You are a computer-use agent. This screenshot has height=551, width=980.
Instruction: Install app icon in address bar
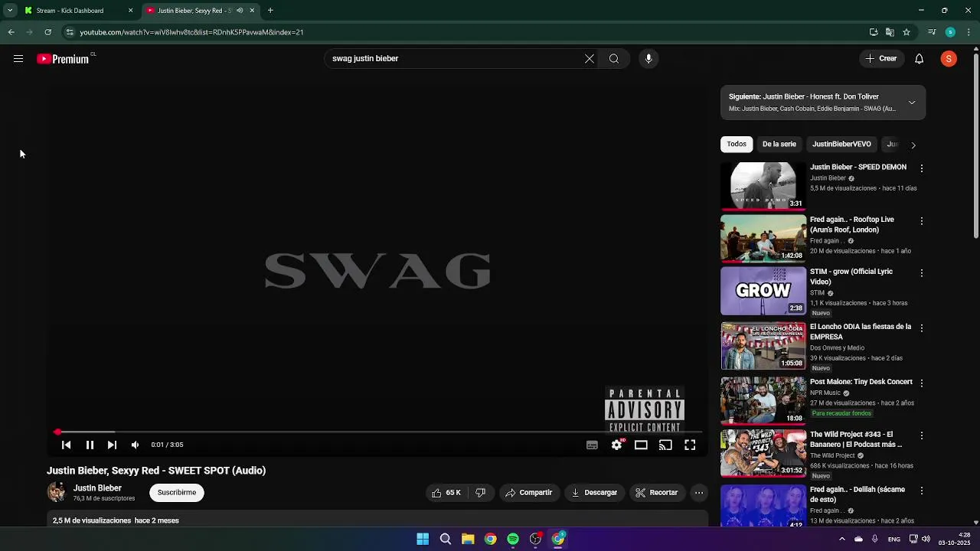tap(874, 32)
